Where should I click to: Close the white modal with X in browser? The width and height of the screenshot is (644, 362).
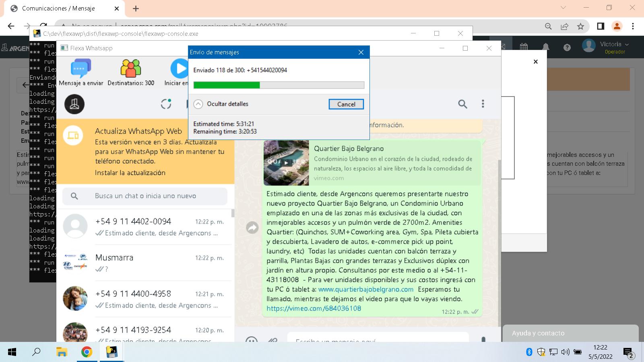[x=536, y=62]
